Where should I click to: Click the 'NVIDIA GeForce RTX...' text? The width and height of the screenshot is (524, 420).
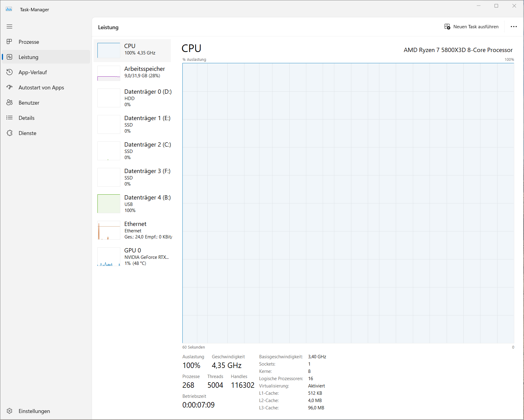(x=146, y=257)
